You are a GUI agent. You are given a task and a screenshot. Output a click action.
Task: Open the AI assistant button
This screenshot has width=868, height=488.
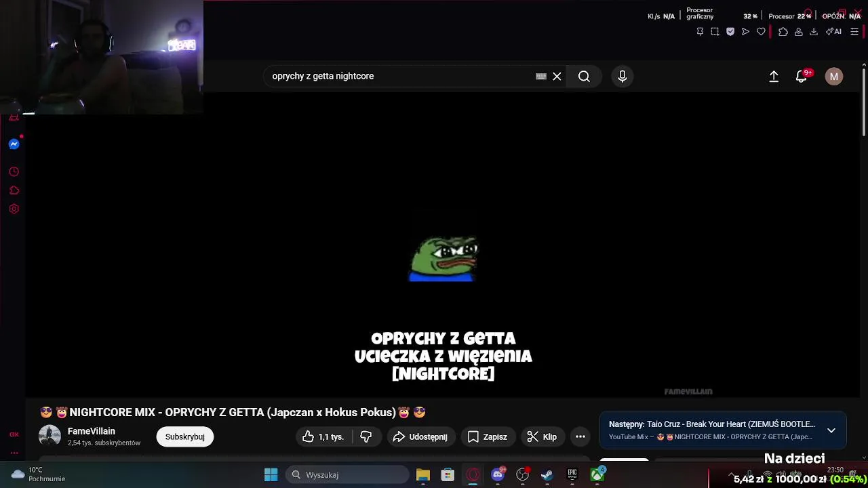[833, 31]
